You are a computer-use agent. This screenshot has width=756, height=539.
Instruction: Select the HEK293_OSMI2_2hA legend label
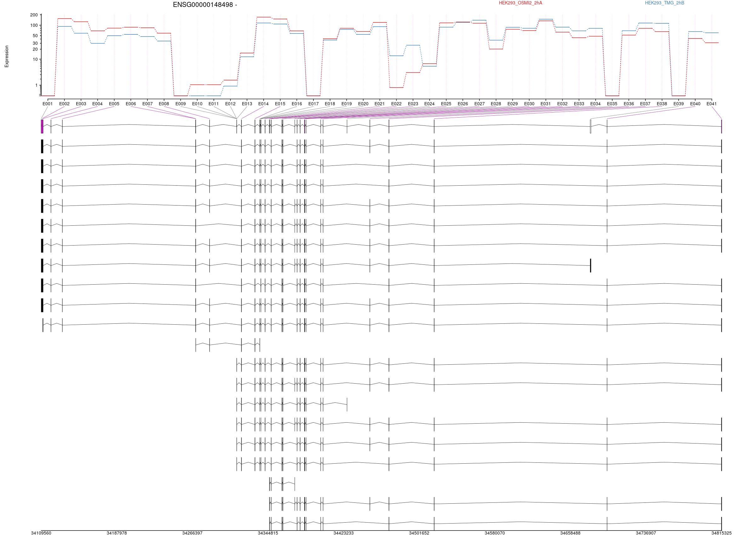521,3
